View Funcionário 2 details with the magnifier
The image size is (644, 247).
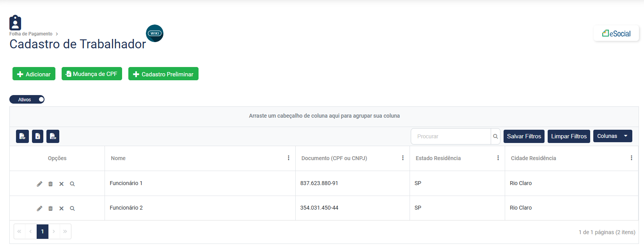[x=72, y=208]
